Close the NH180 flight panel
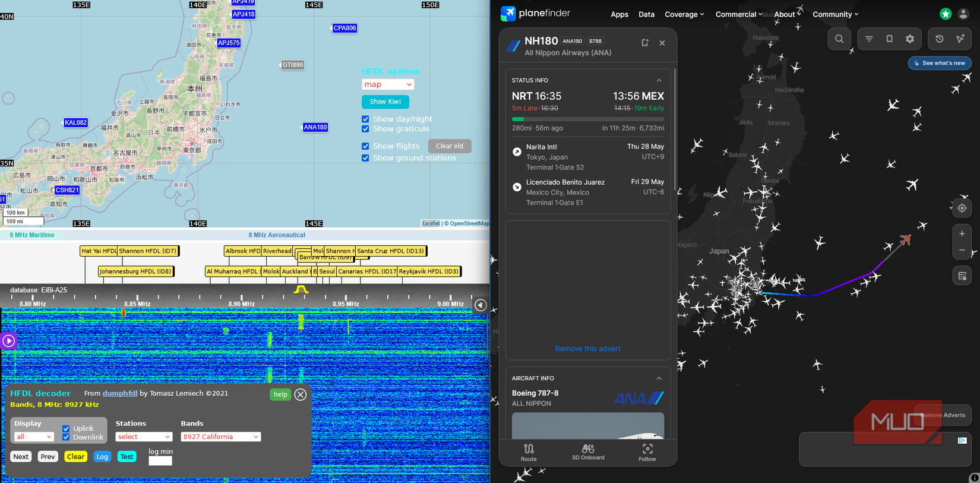 (662, 43)
